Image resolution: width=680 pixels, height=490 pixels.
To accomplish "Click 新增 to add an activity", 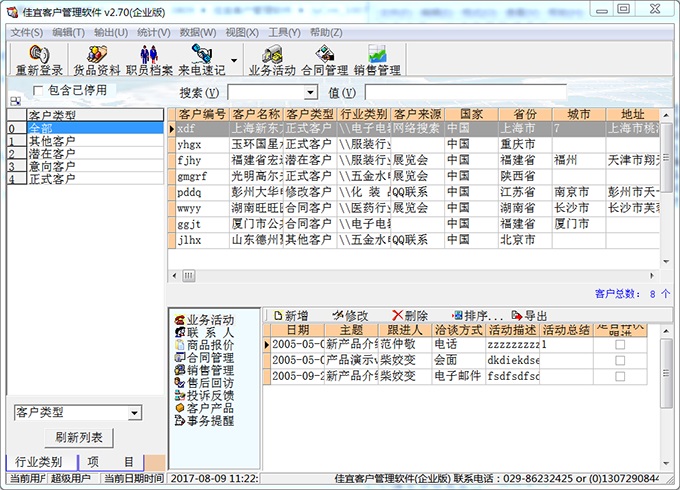I will pyautogui.click(x=291, y=315).
